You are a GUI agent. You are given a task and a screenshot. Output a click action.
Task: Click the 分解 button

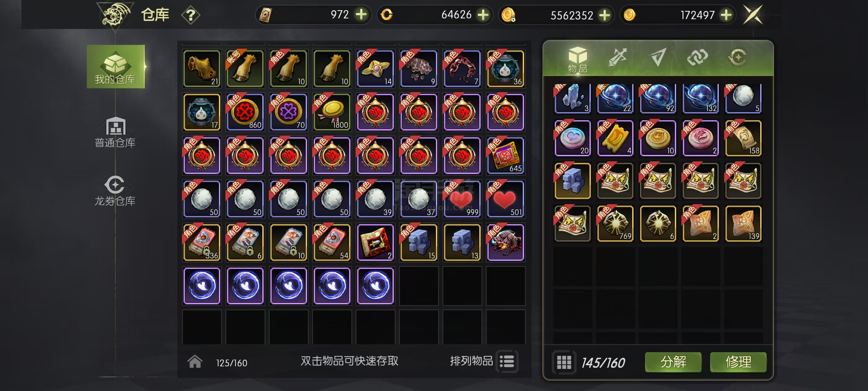(x=673, y=362)
